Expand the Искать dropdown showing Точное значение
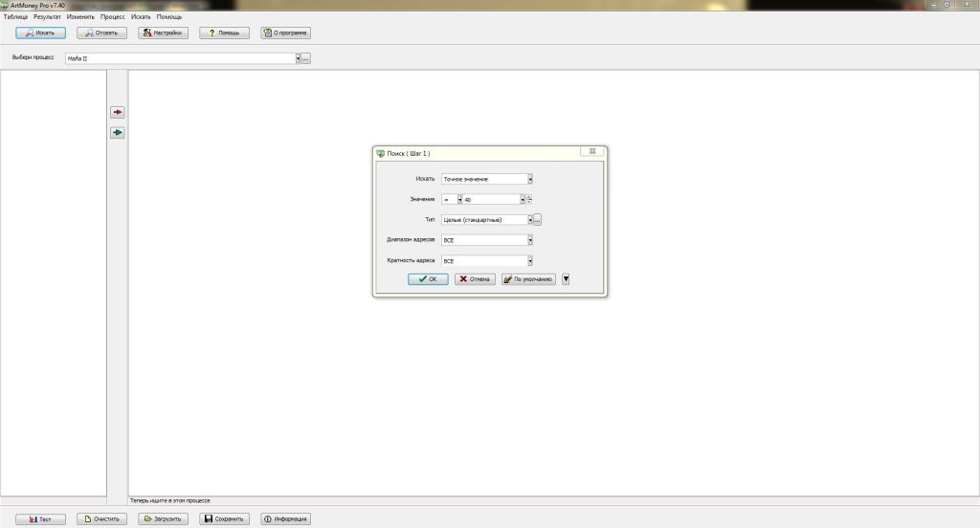 [530, 179]
